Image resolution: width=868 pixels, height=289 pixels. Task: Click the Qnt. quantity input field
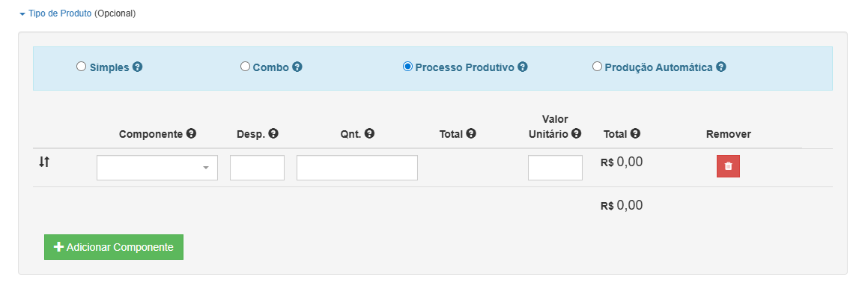point(357,168)
